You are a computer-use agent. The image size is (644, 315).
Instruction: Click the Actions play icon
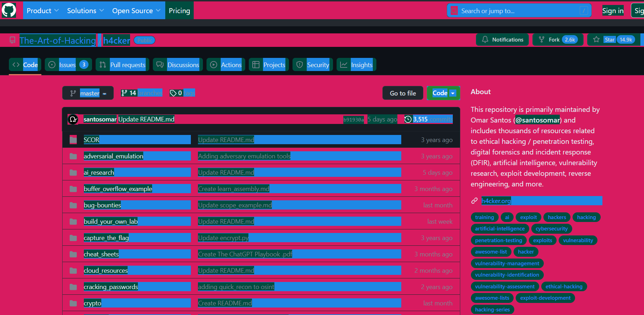(214, 65)
